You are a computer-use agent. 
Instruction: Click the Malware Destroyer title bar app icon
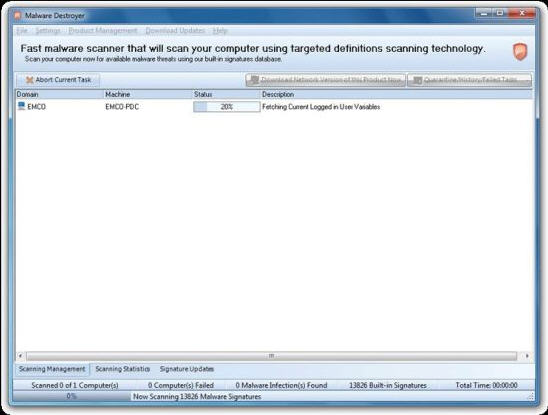[17, 16]
